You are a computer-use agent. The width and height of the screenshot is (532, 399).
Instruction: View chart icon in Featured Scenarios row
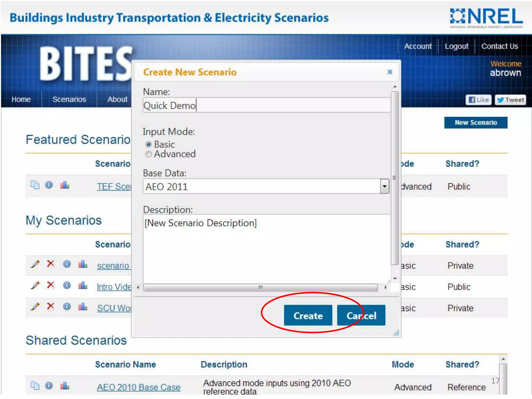coord(65,185)
